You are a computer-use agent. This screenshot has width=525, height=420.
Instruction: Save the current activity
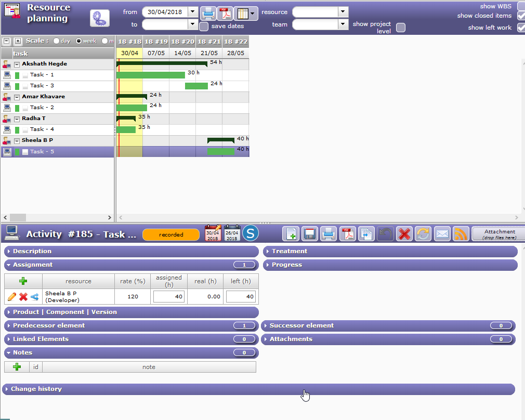click(309, 234)
